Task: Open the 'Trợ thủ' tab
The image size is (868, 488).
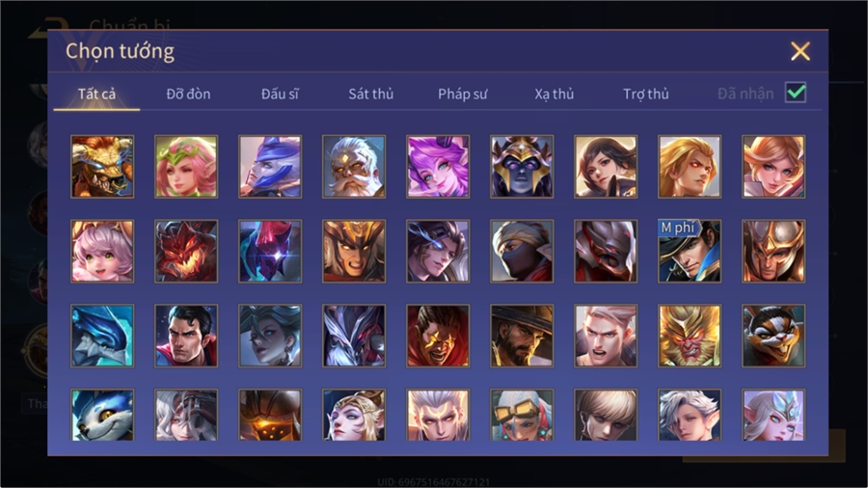Action: pos(646,95)
